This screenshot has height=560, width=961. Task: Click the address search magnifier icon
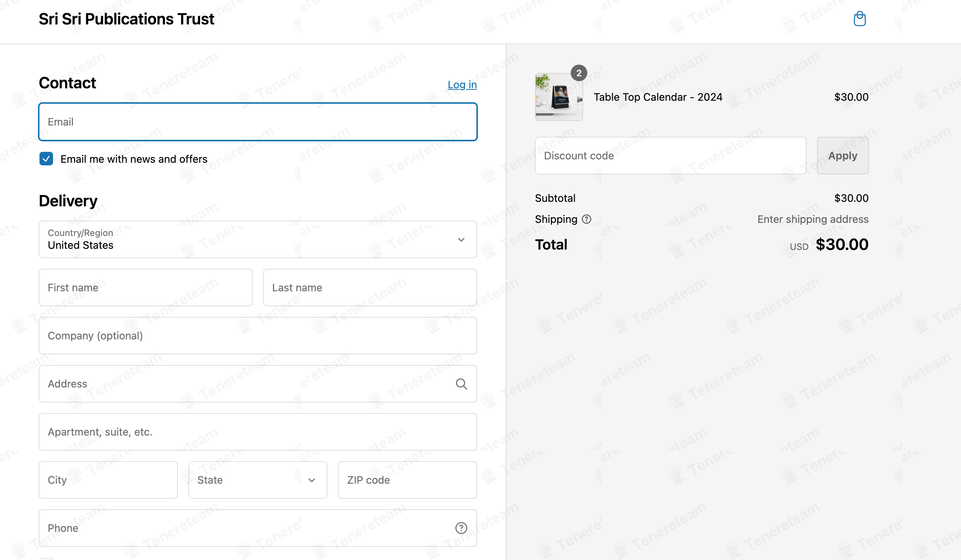(461, 384)
